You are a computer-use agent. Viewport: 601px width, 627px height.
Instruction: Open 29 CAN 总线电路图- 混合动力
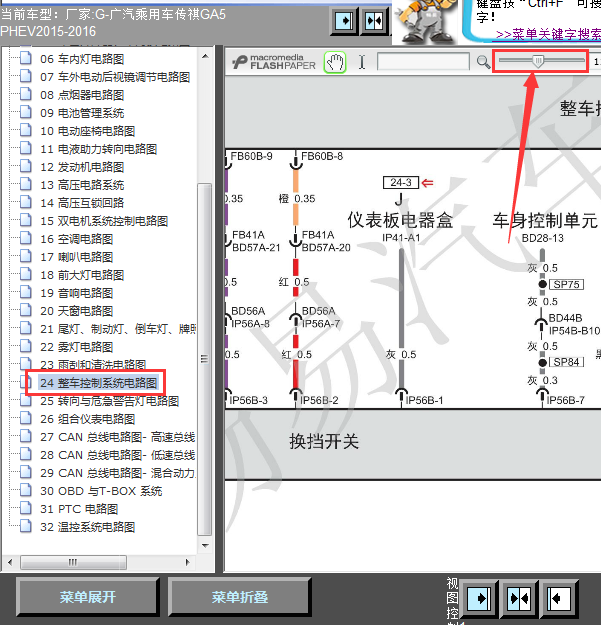click(x=118, y=473)
